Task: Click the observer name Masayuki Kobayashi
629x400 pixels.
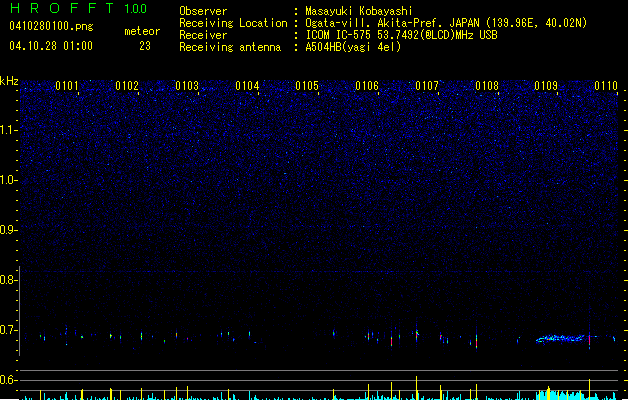Action: (x=359, y=11)
